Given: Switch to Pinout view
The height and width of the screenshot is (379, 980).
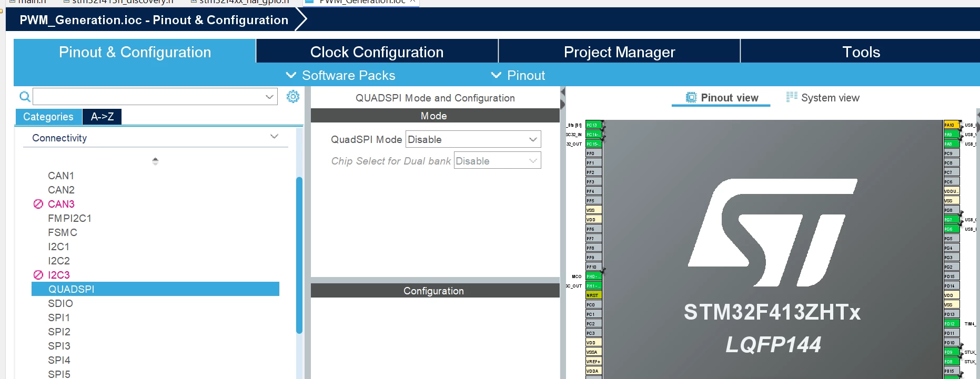Looking at the screenshot, I should [722, 98].
